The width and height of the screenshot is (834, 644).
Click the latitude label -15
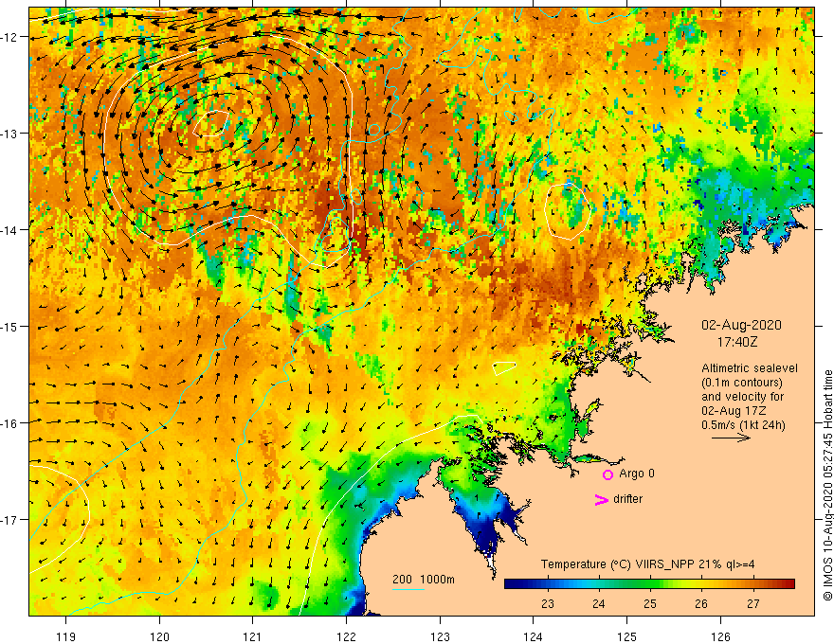(9, 326)
